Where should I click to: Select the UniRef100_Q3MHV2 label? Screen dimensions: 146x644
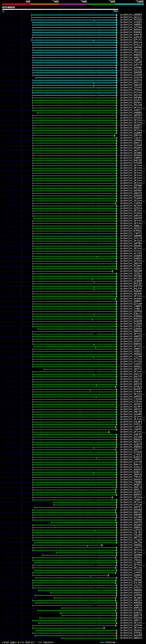[x=131, y=158]
